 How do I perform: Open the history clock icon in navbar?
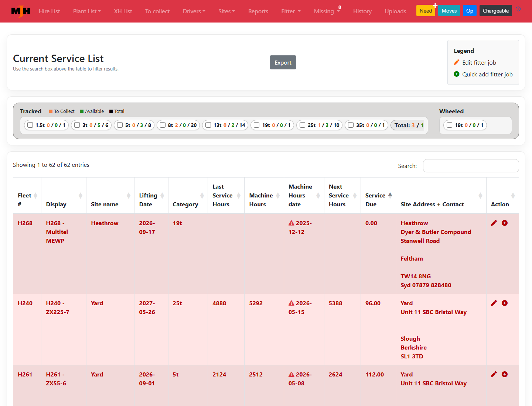click(519, 9)
